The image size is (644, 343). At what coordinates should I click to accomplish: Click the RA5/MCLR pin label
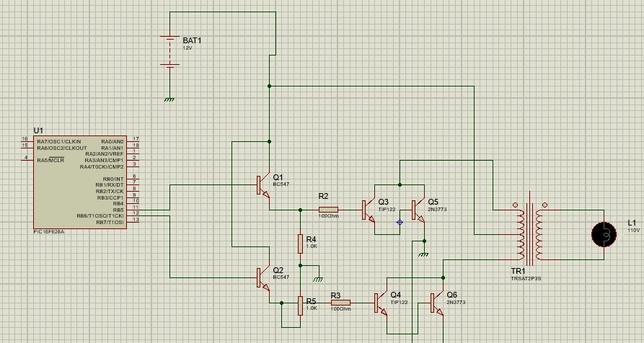tap(50, 160)
